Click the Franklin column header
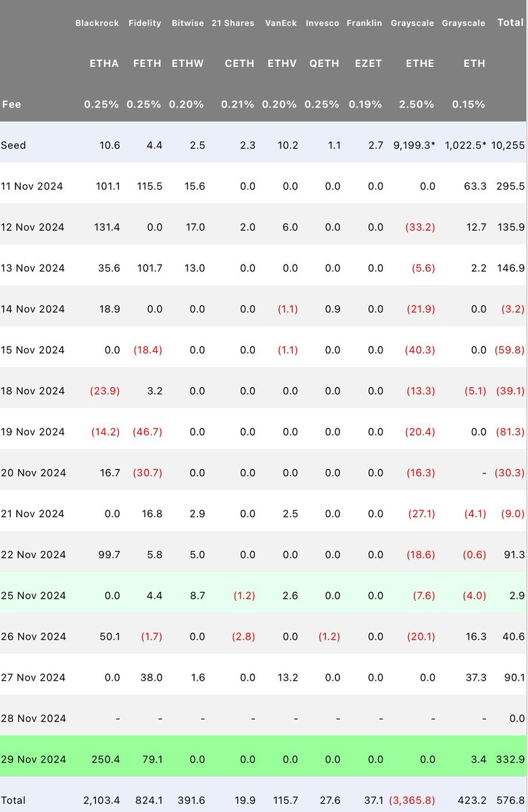This screenshot has width=528, height=812. (364, 23)
